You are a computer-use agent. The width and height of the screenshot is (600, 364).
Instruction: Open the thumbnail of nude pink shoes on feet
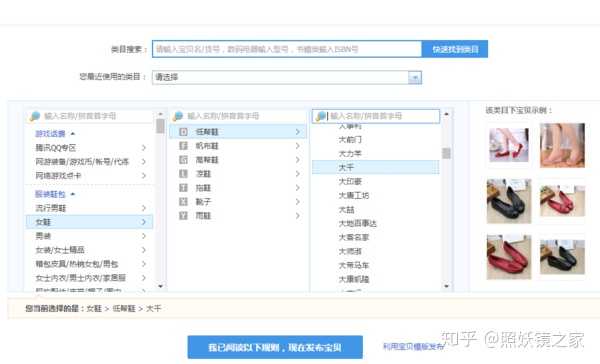tap(562, 145)
